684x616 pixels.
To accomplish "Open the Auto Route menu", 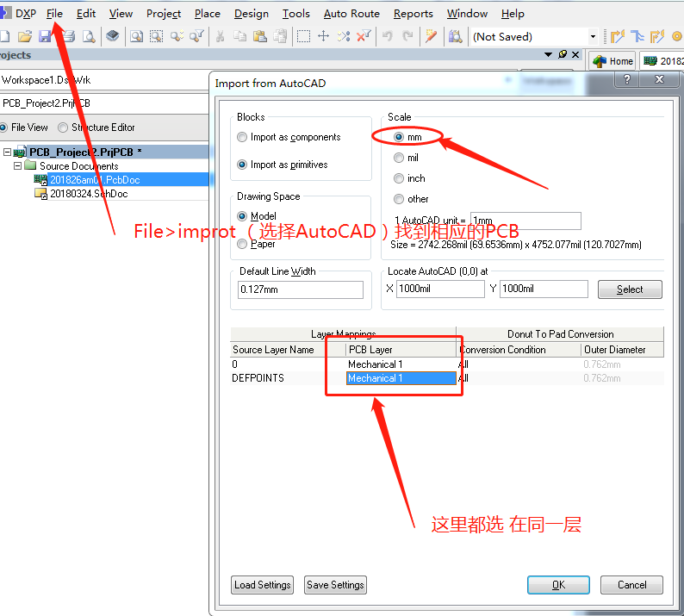I will [x=351, y=14].
